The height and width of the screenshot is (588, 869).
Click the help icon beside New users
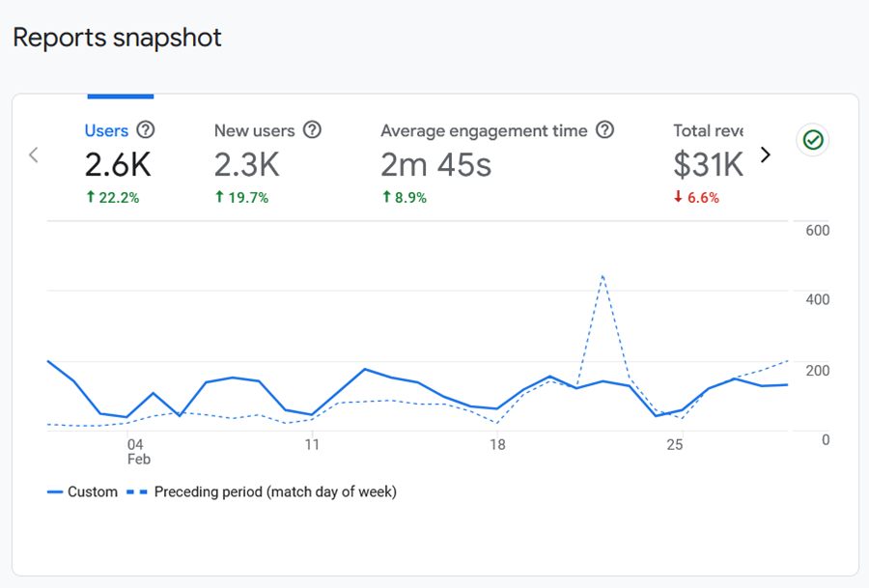312,130
